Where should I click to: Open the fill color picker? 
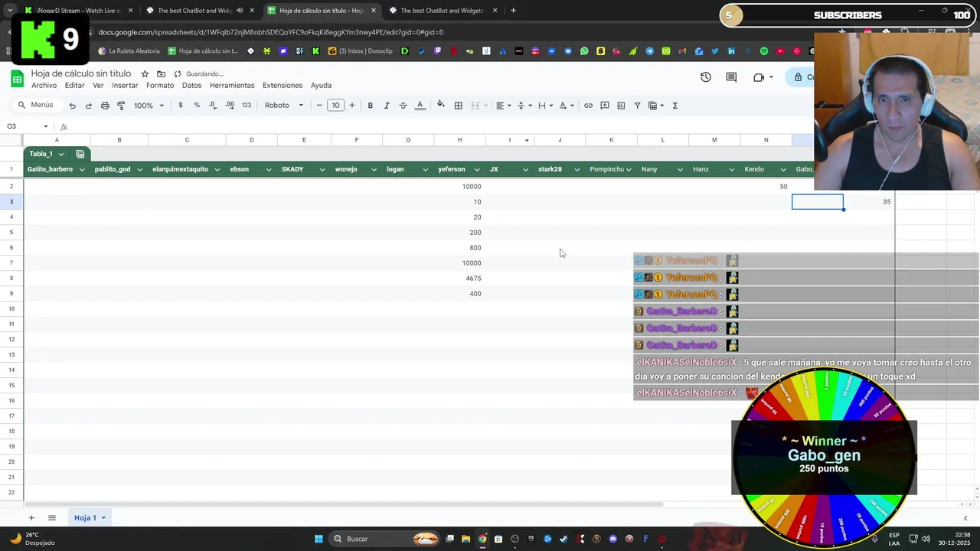[x=441, y=106]
